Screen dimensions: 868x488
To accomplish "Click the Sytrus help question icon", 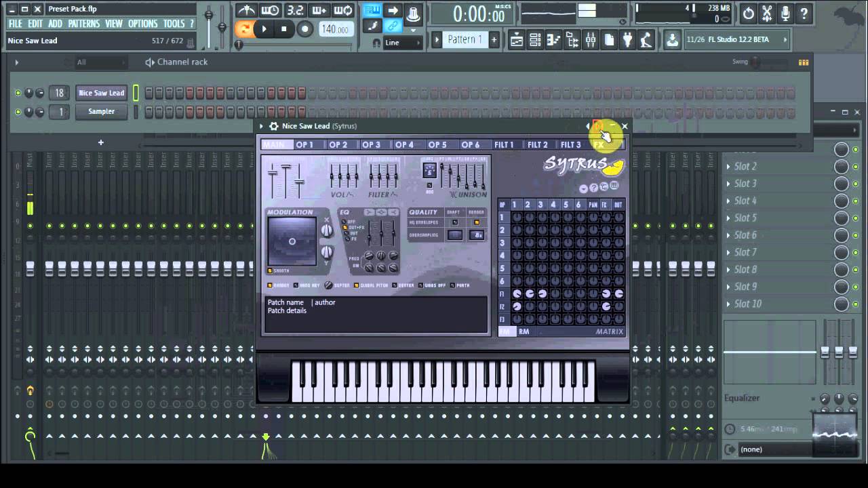I will pyautogui.click(x=593, y=188).
